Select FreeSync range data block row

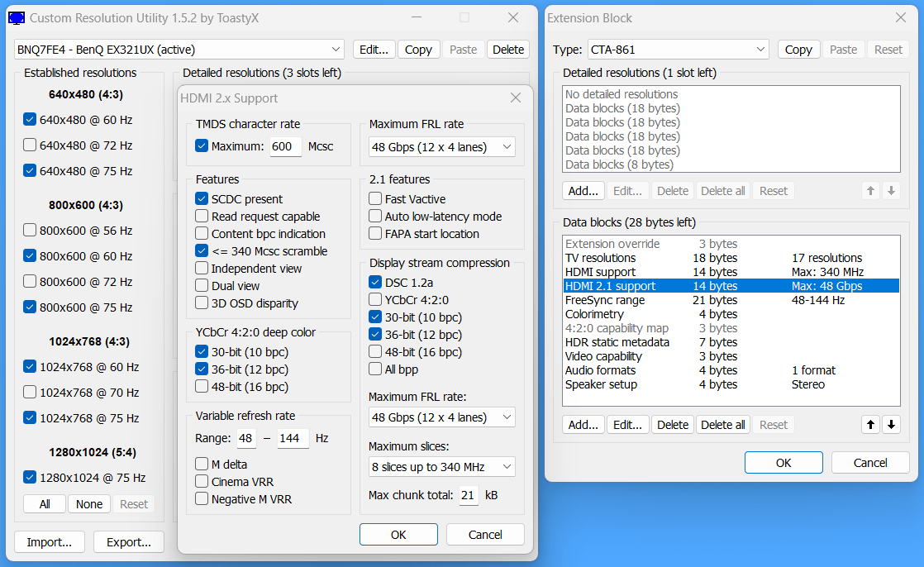[x=731, y=300]
